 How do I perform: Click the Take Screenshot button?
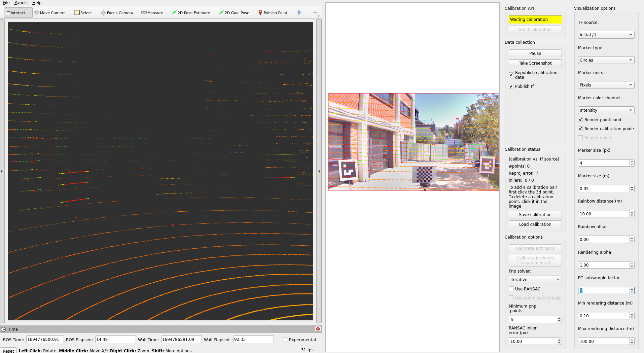tap(535, 63)
